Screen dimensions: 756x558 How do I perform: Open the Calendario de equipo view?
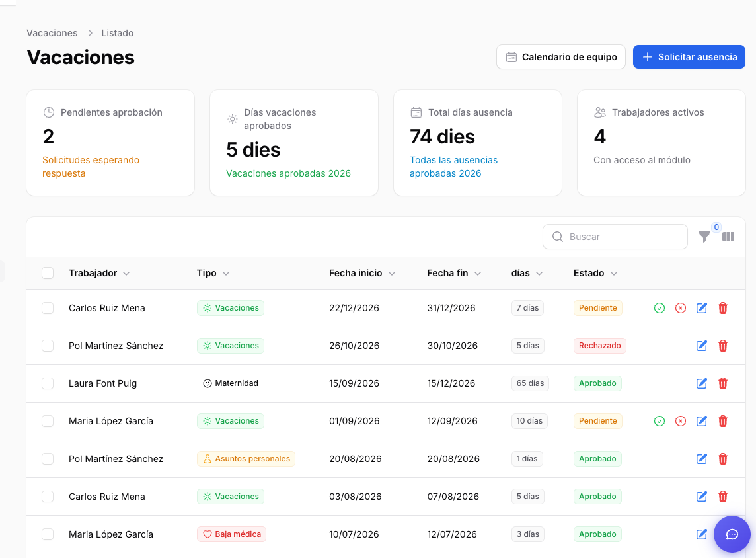(x=561, y=57)
